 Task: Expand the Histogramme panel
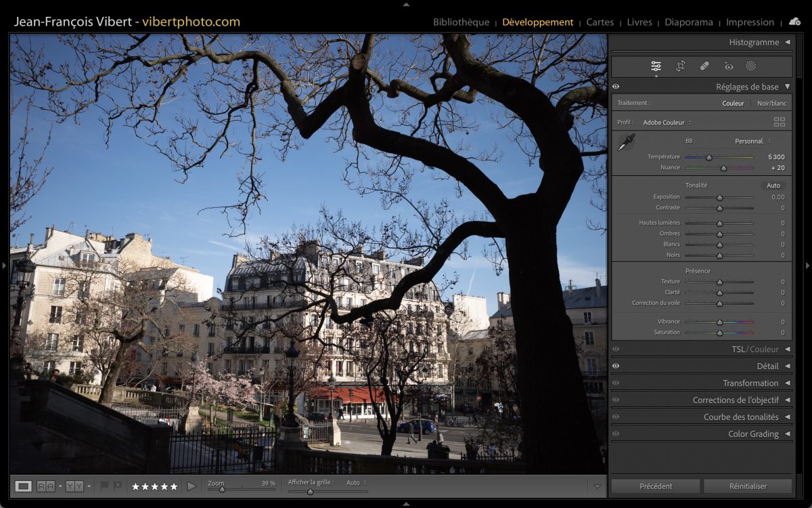(x=754, y=42)
